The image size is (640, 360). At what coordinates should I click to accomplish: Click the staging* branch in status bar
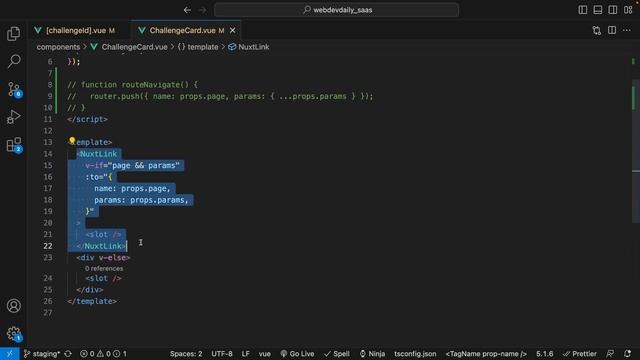42,354
